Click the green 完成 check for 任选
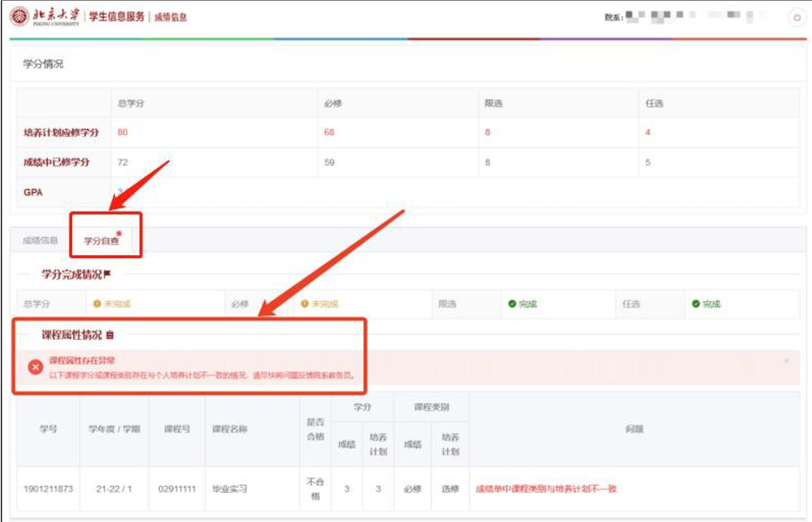 pos(695,304)
